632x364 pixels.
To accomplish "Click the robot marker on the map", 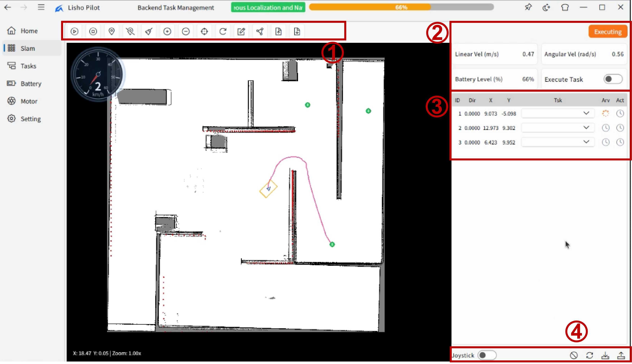I will (x=268, y=189).
